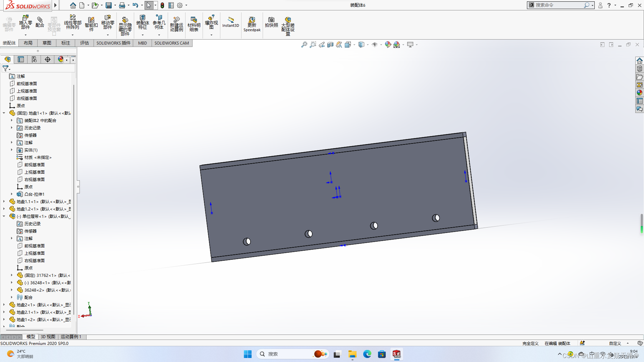
Task: Open the SOLIDWORKS CAM tab
Action: 172,43
